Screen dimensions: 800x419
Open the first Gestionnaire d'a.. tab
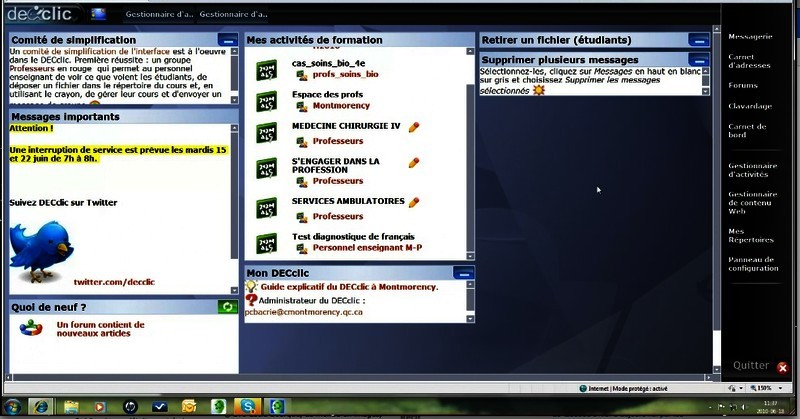tap(159, 14)
